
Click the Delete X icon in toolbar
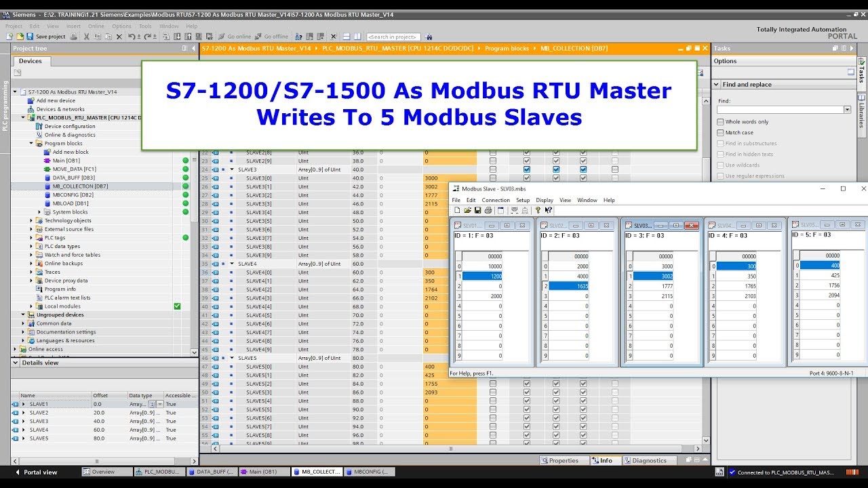[119, 37]
